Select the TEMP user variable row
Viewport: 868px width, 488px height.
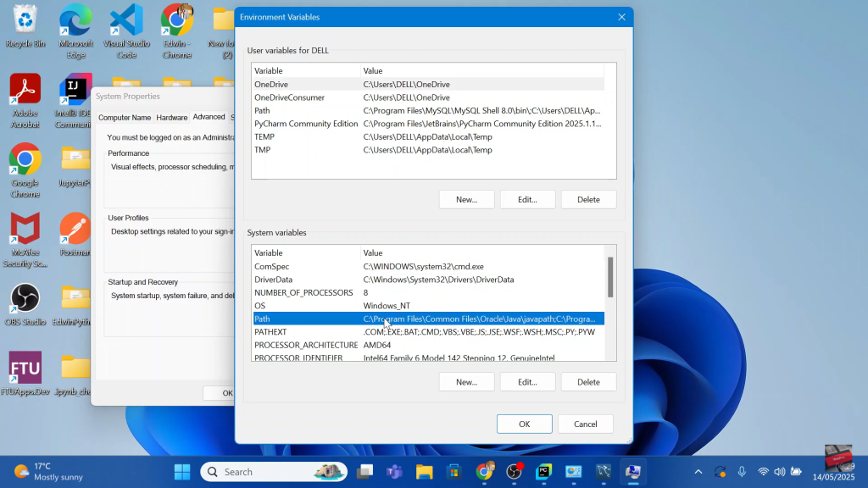click(428, 136)
